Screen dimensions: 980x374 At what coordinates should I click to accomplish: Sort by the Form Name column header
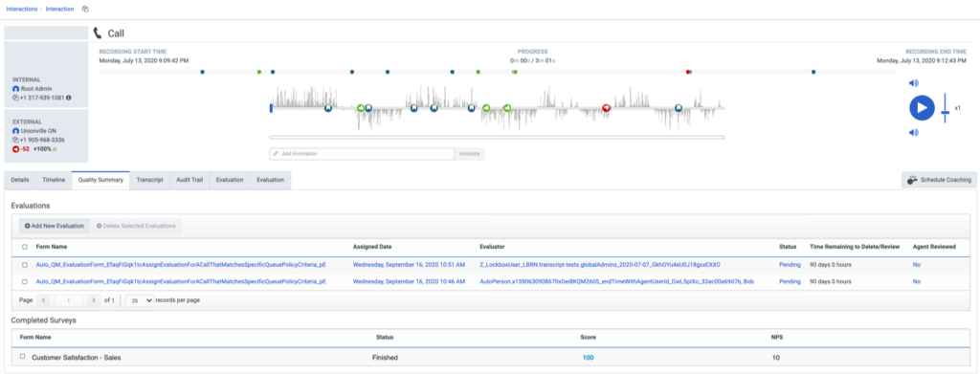click(x=52, y=247)
